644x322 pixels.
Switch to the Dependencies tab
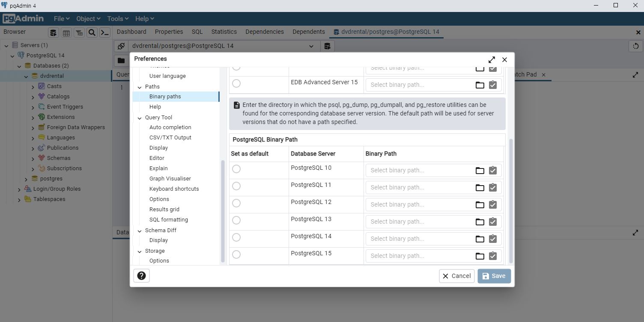pos(265,32)
